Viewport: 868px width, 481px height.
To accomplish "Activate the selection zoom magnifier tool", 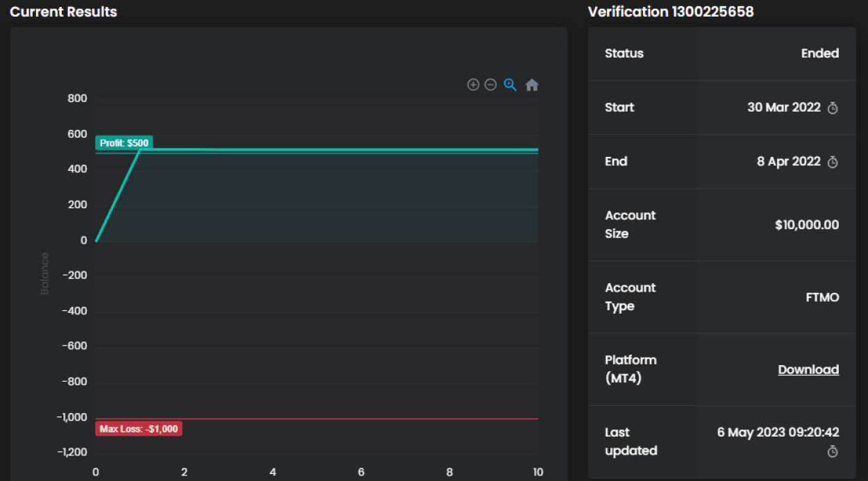I will (510, 85).
